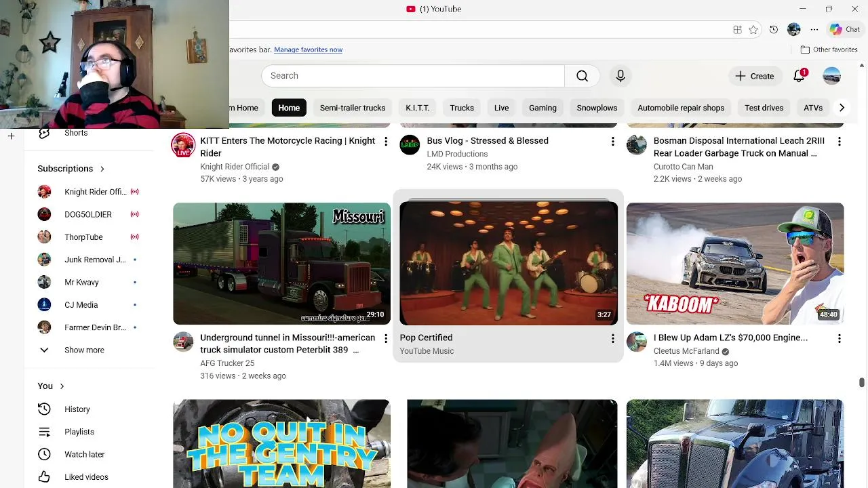Open the Copilot Chat button
868x488 pixels.
click(x=845, y=29)
